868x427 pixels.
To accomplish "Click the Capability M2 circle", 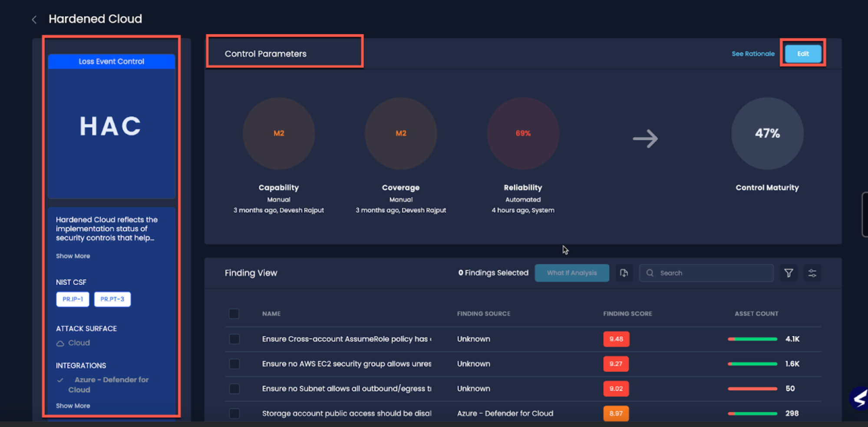I will (x=279, y=133).
